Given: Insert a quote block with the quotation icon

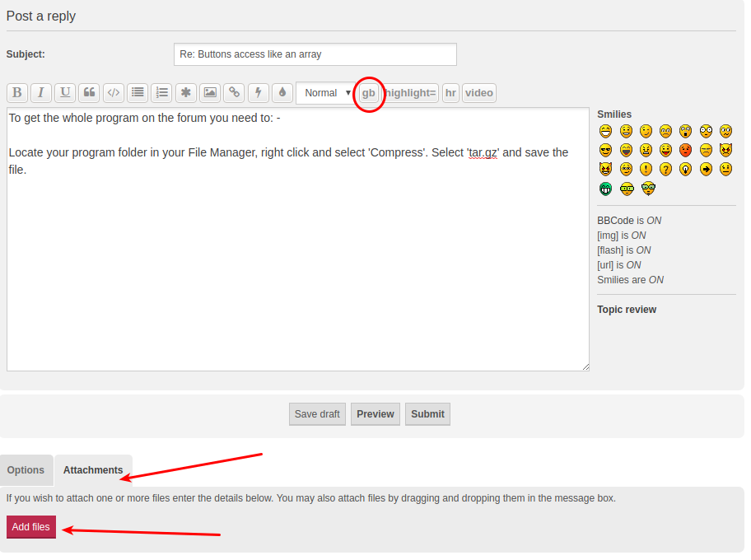Looking at the screenshot, I should coord(89,92).
